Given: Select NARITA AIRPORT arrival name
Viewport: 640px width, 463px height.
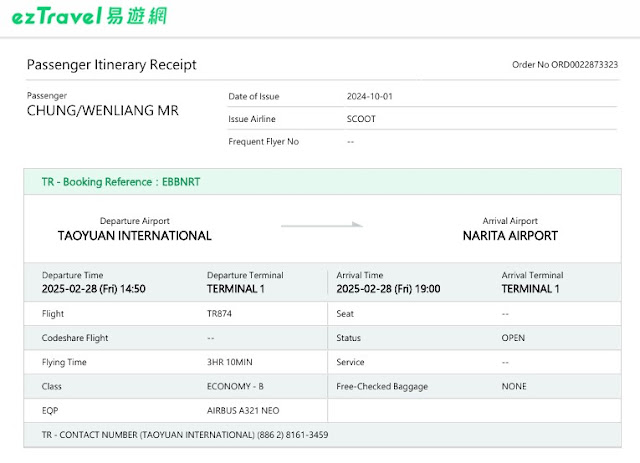Looking at the screenshot, I should 510,236.
